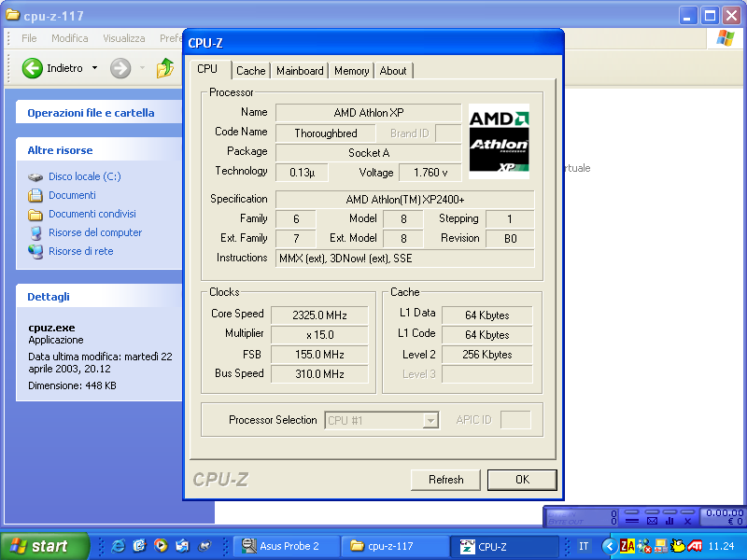747x560 pixels.
Task: Click the forward arrow in Explorer toolbar
Action: coord(120,68)
